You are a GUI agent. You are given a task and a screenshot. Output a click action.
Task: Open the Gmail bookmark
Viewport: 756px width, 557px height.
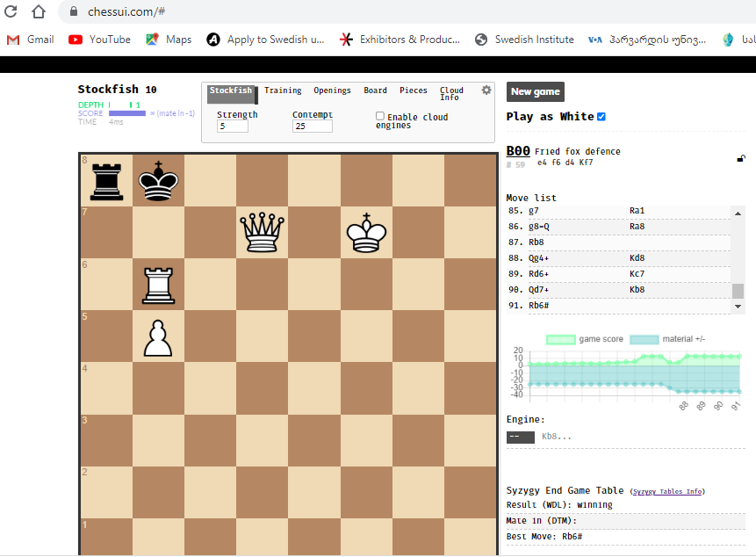click(30, 40)
